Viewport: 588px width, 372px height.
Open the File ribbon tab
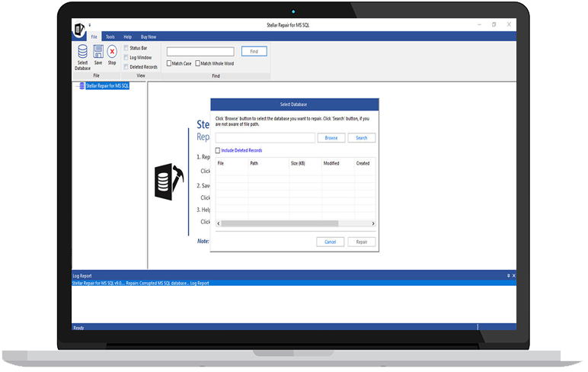tap(94, 37)
